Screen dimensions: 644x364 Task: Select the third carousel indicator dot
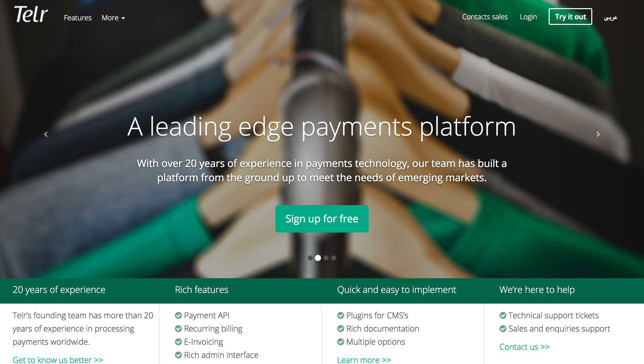pos(326,258)
